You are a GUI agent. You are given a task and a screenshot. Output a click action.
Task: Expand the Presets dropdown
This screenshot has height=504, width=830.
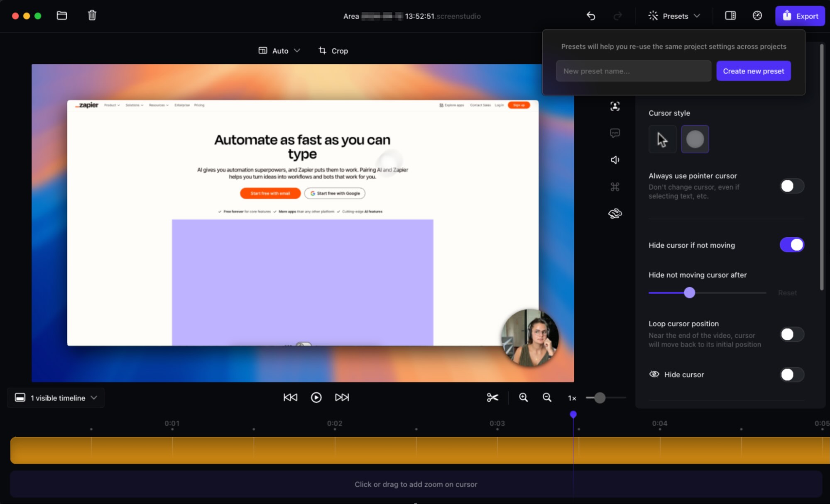tap(673, 16)
